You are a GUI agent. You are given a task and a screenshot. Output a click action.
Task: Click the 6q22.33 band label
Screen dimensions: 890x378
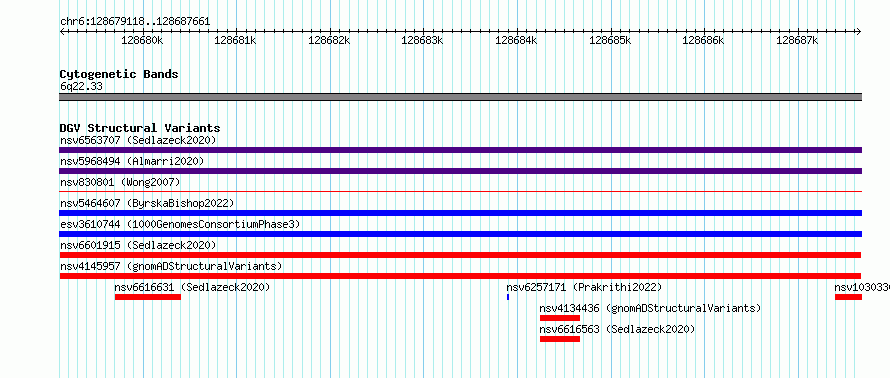click(81, 87)
